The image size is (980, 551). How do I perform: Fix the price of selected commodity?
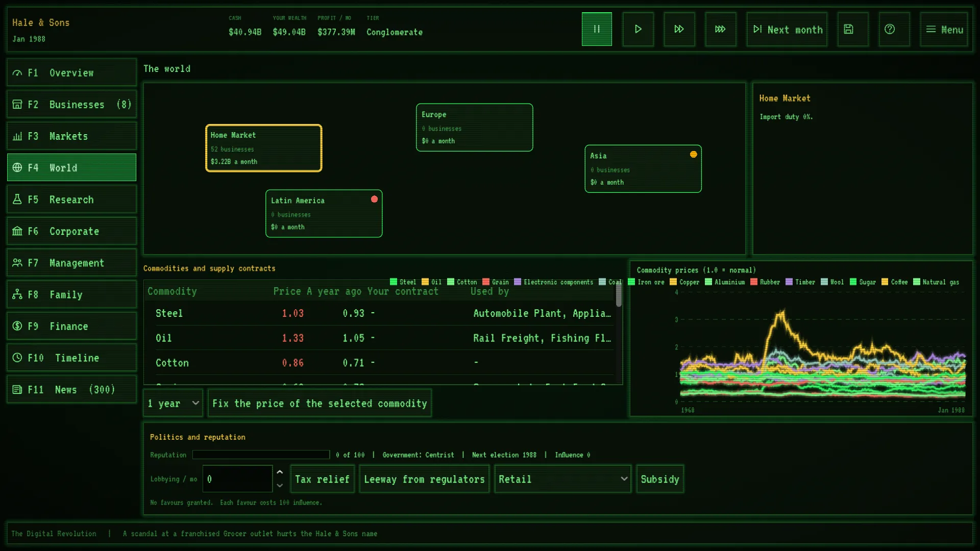pyautogui.click(x=320, y=403)
